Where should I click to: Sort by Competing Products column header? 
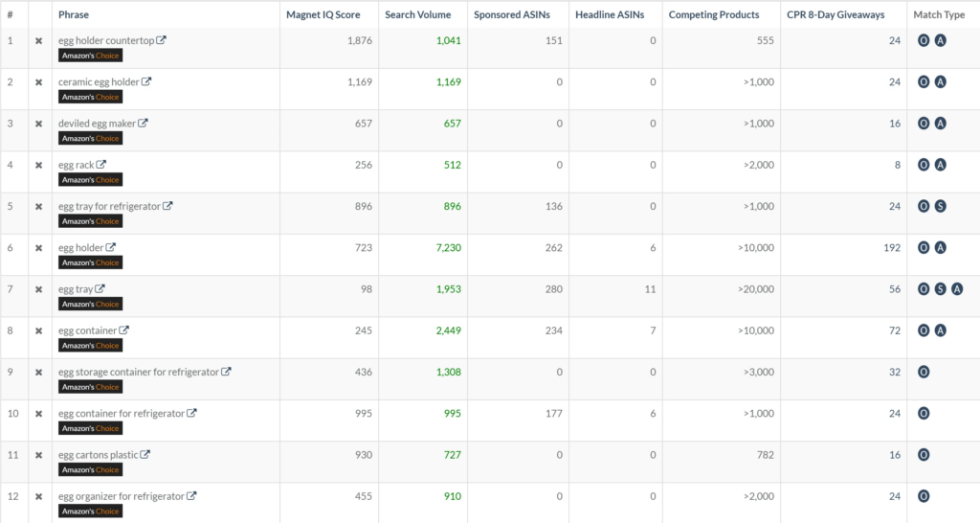point(713,14)
